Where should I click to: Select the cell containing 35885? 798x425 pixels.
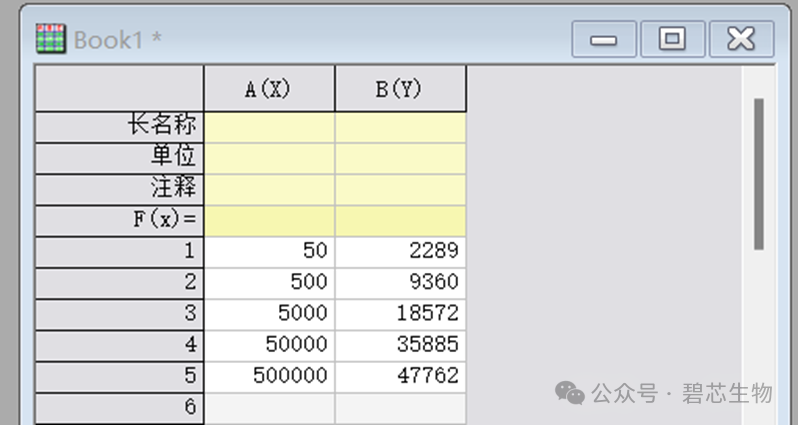click(401, 346)
